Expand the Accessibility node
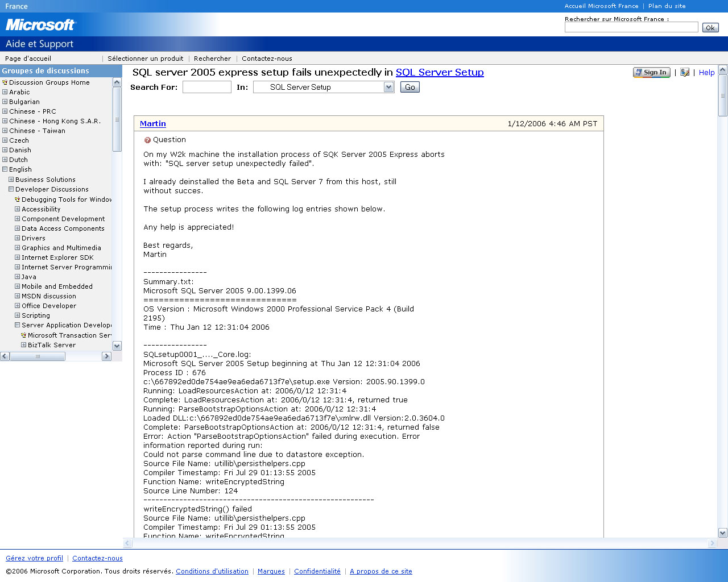 [x=17, y=209]
